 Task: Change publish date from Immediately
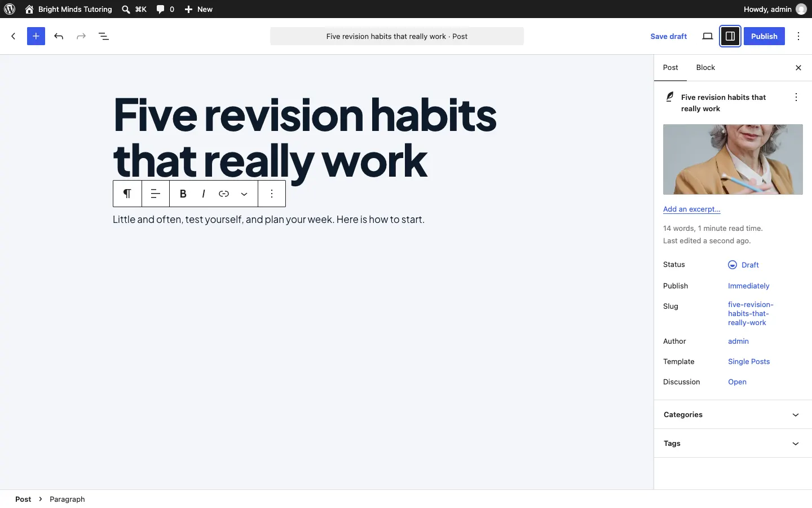point(749,286)
